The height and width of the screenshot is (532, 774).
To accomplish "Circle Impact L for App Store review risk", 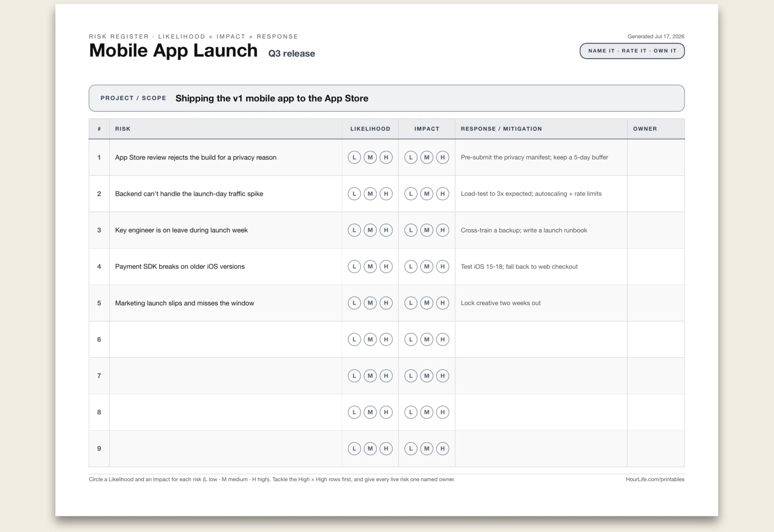I will pyautogui.click(x=411, y=157).
